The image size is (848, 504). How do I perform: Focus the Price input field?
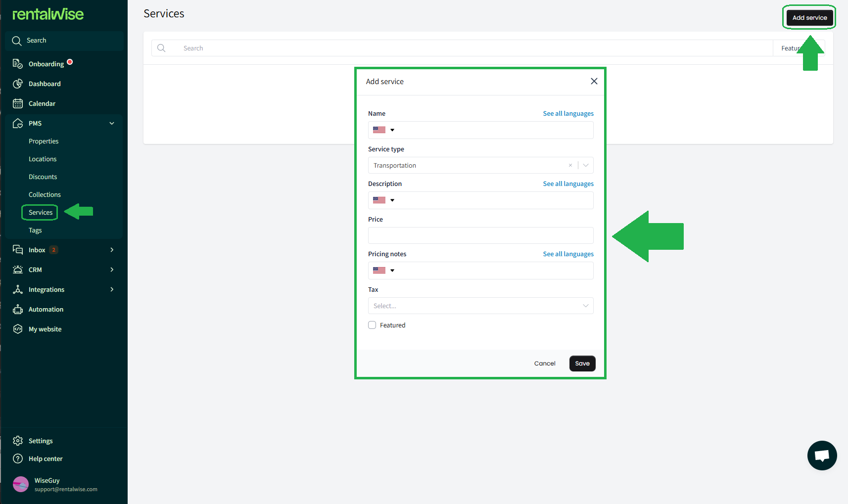pyautogui.click(x=480, y=235)
